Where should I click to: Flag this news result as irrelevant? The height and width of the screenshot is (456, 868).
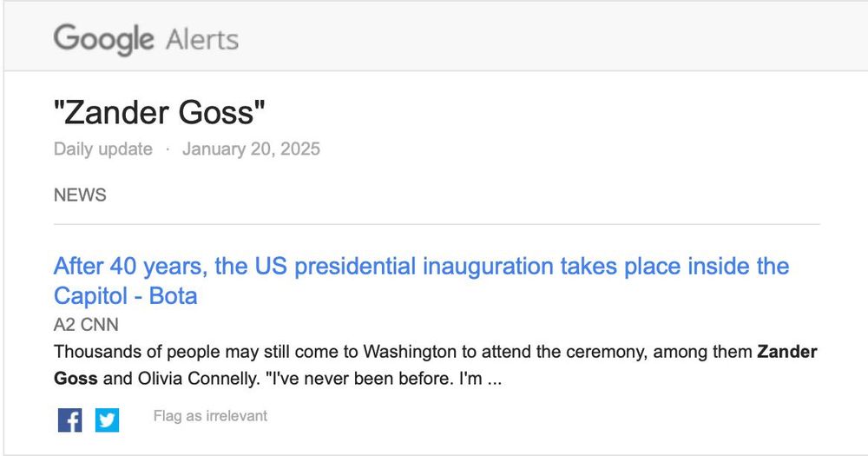click(210, 415)
